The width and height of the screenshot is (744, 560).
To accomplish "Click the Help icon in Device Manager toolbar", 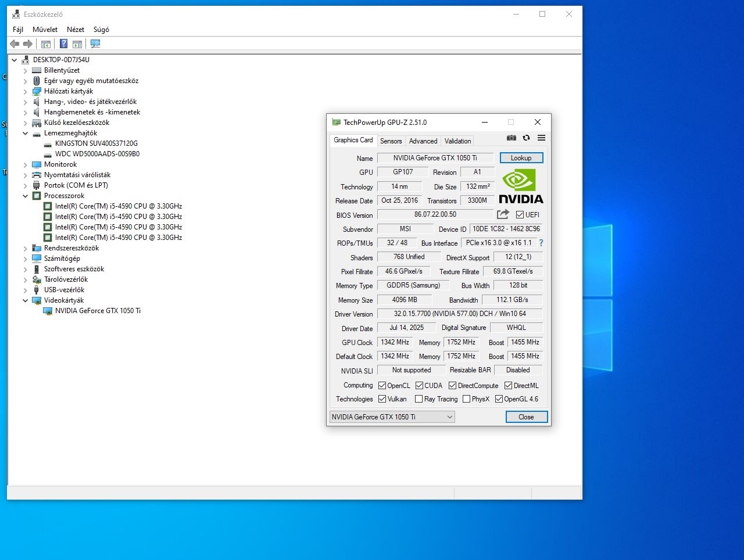I will tap(63, 44).
